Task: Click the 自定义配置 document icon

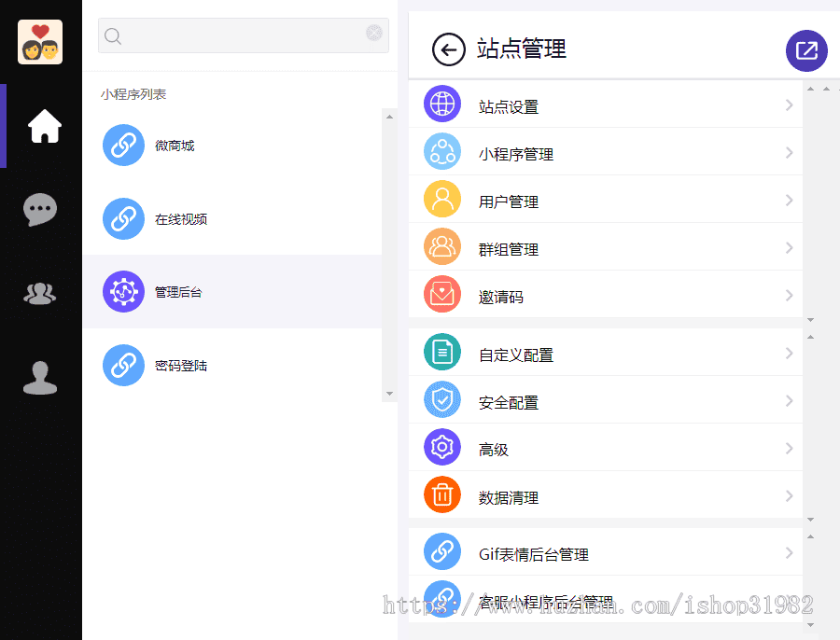Action: (x=442, y=352)
